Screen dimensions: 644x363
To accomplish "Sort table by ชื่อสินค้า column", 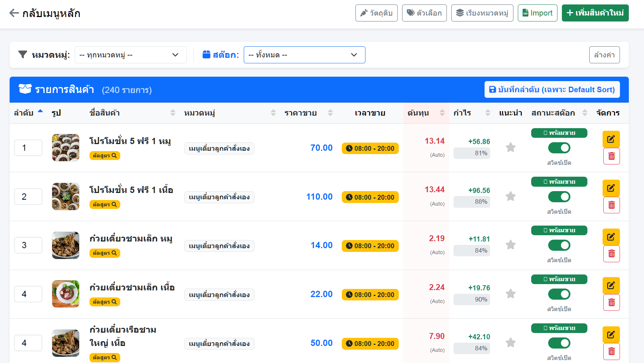I will (132, 113).
